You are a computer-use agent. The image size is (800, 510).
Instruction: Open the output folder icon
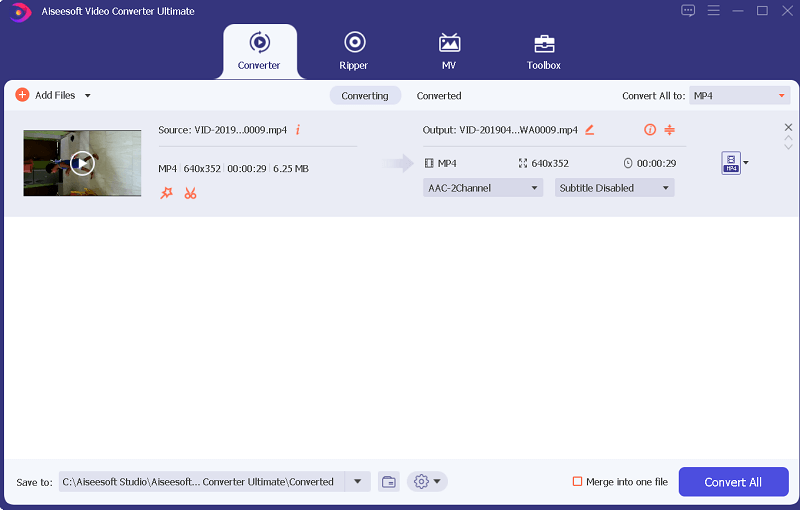pyautogui.click(x=389, y=482)
